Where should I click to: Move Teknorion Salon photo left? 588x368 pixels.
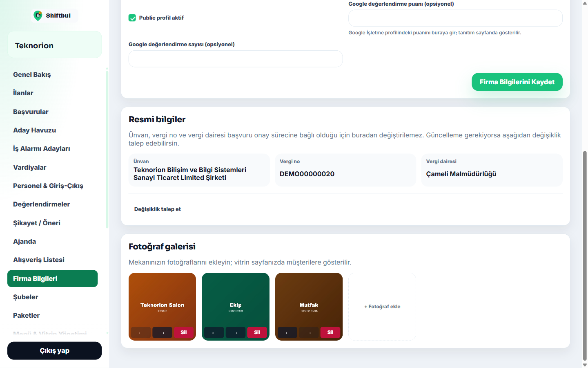pyautogui.click(x=141, y=332)
